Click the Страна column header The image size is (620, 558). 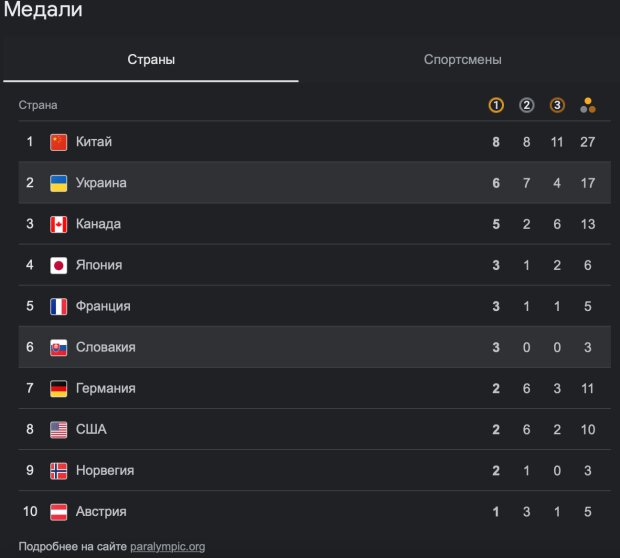click(38, 105)
